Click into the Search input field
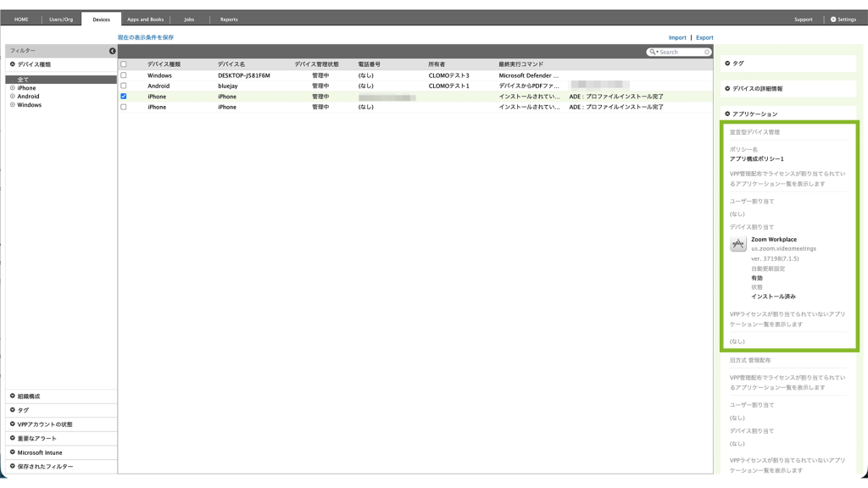 (681, 52)
